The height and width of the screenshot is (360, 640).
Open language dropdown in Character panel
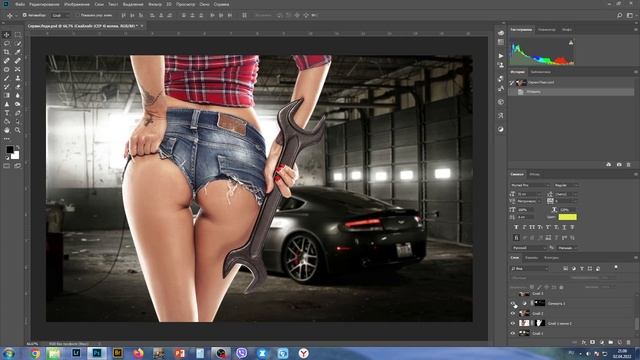click(528, 248)
